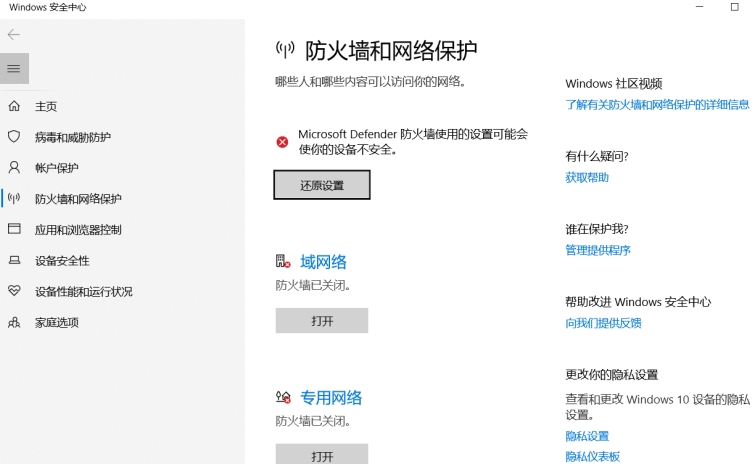Click the laptop icon for device security
This screenshot has width=755, height=464.
pyautogui.click(x=14, y=260)
